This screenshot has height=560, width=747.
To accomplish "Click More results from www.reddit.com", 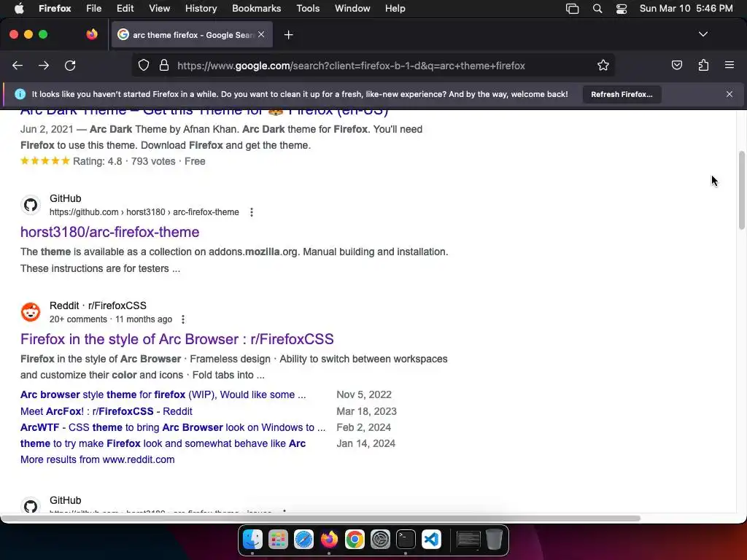I will tap(98, 460).
